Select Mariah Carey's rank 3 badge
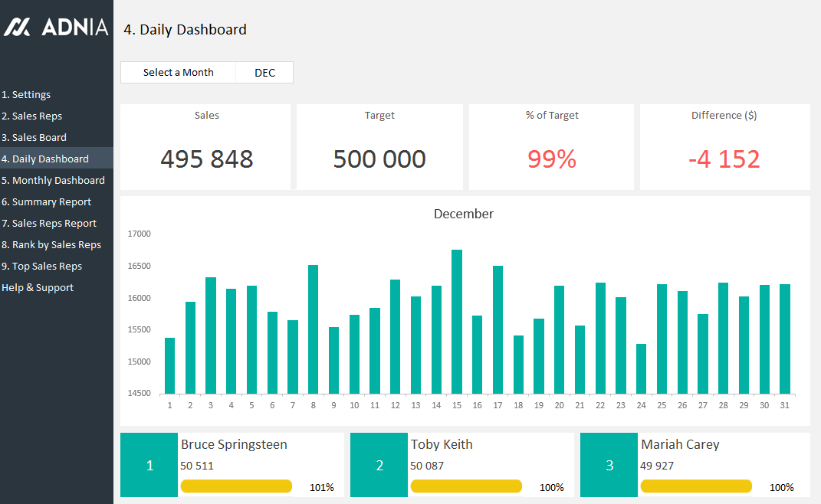 coord(609,465)
